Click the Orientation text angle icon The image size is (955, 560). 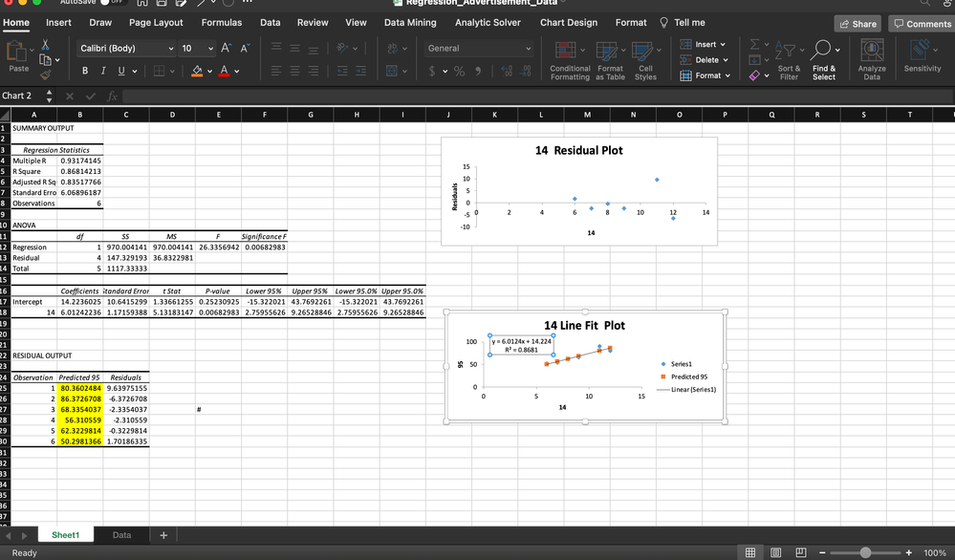coord(342,48)
